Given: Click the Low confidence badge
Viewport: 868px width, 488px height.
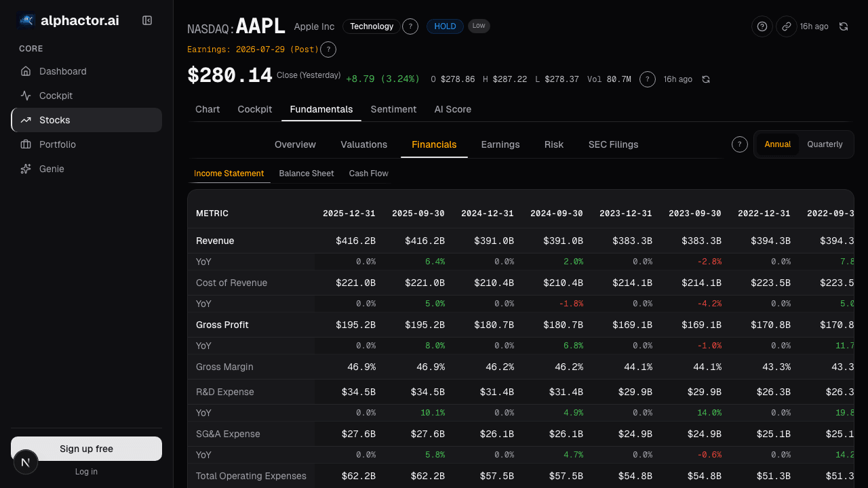Looking at the screenshot, I should (x=479, y=26).
